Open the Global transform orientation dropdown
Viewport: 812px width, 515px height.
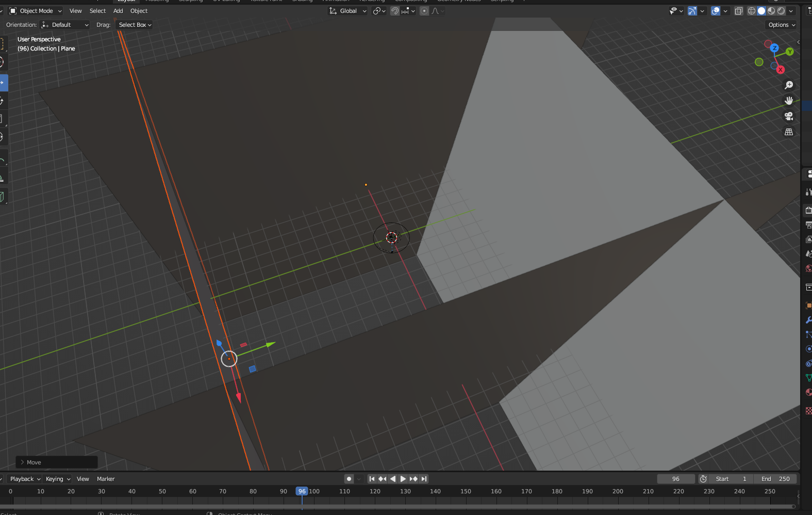click(348, 11)
